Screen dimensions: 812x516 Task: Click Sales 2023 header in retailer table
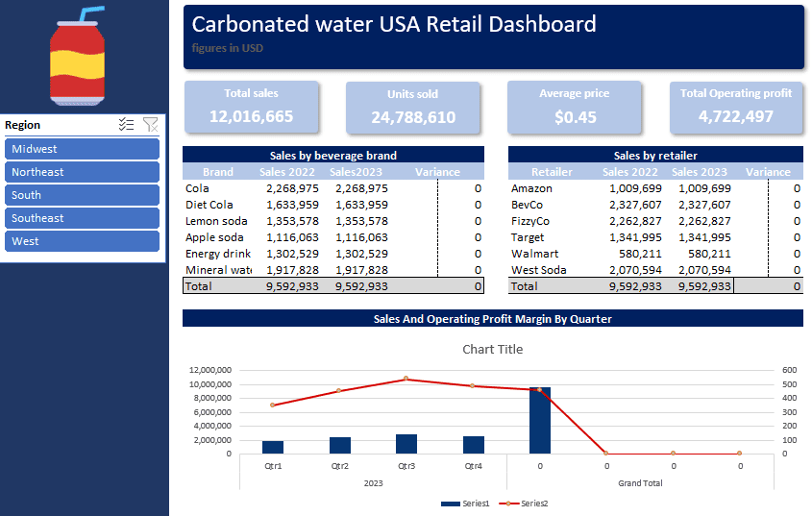click(700, 172)
